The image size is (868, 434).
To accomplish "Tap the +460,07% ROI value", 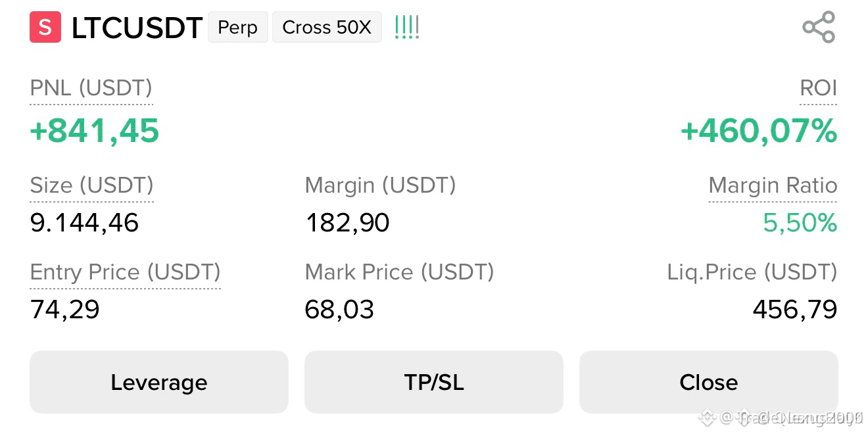I will click(x=759, y=131).
